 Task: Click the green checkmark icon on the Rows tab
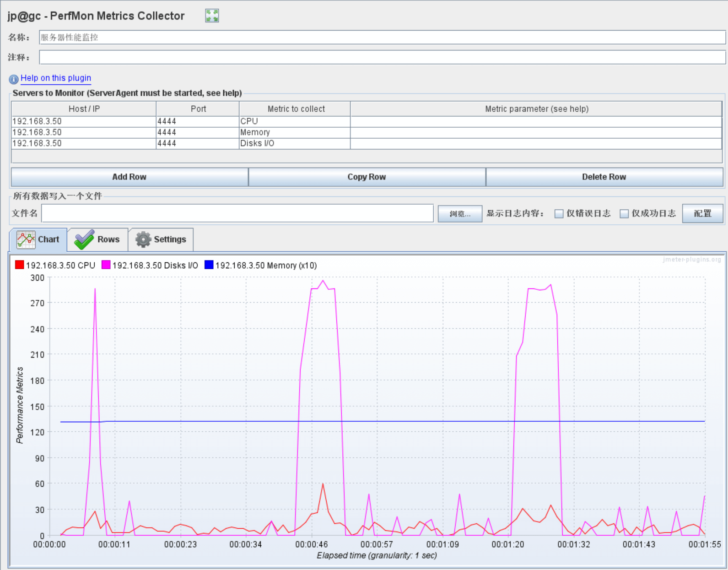pos(84,239)
